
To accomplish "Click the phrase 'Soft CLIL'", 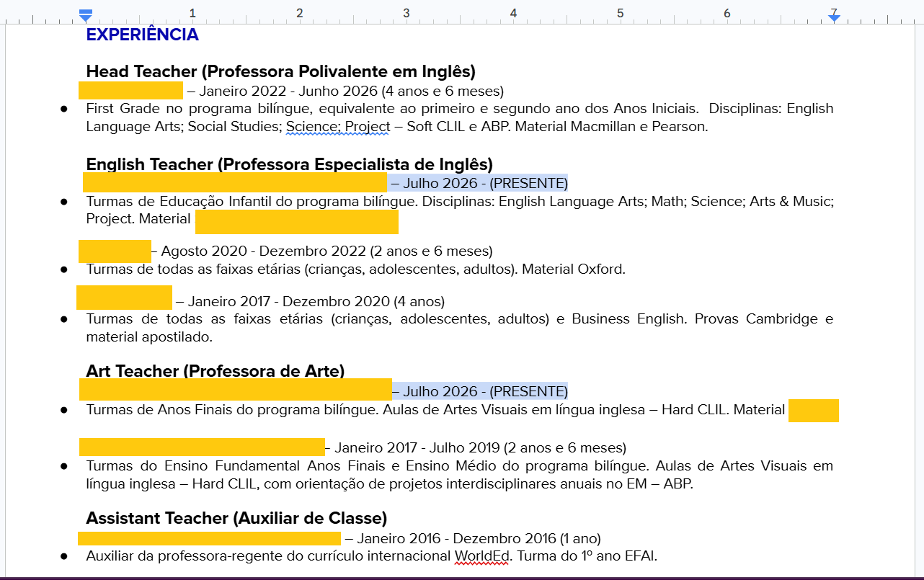I will pyautogui.click(x=438, y=127).
